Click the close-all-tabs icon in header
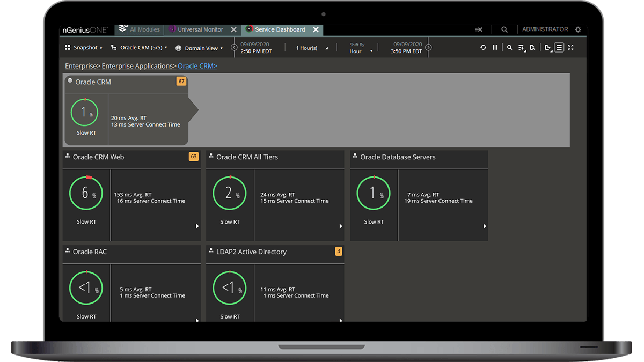 click(x=479, y=30)
